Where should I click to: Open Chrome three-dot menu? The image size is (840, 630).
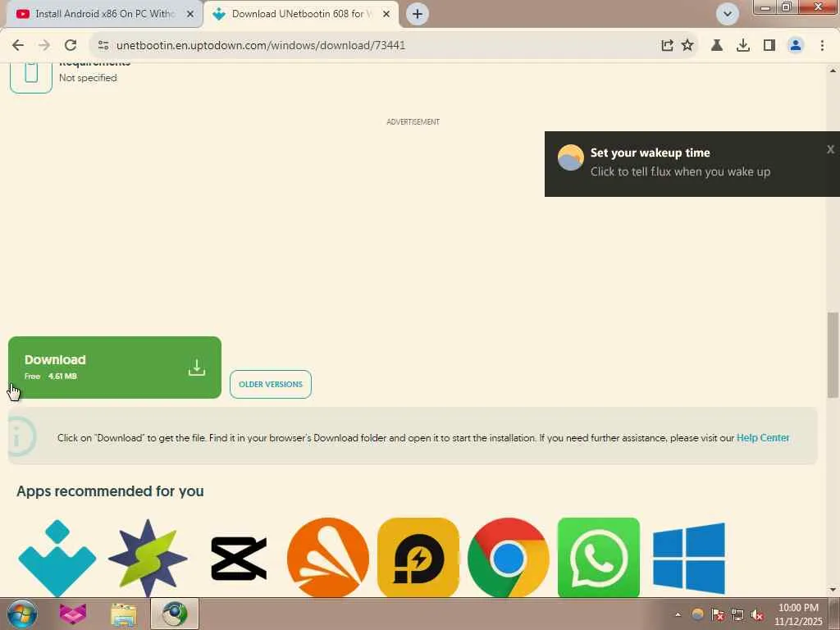[822, 46]
